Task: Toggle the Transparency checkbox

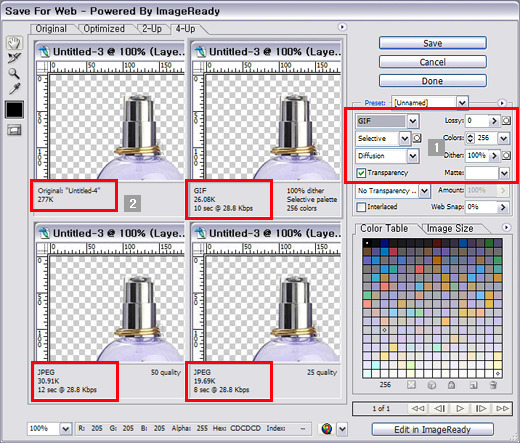Action: [x=361, y=173]
